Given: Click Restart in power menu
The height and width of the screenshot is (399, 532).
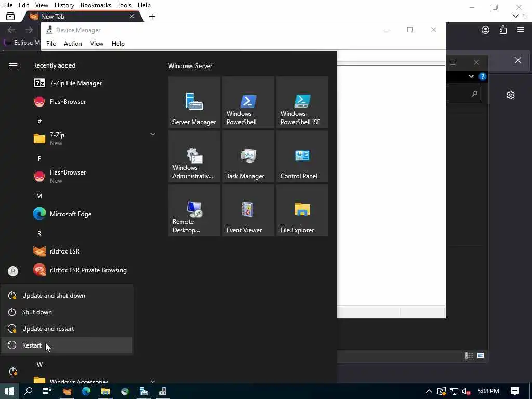Looking at the screenshot, I should (x=67, y=345).
